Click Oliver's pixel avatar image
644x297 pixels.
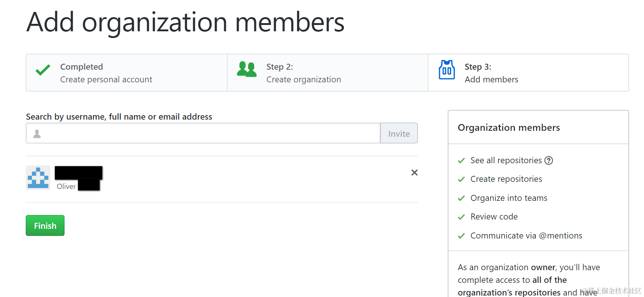click(38, 178)
